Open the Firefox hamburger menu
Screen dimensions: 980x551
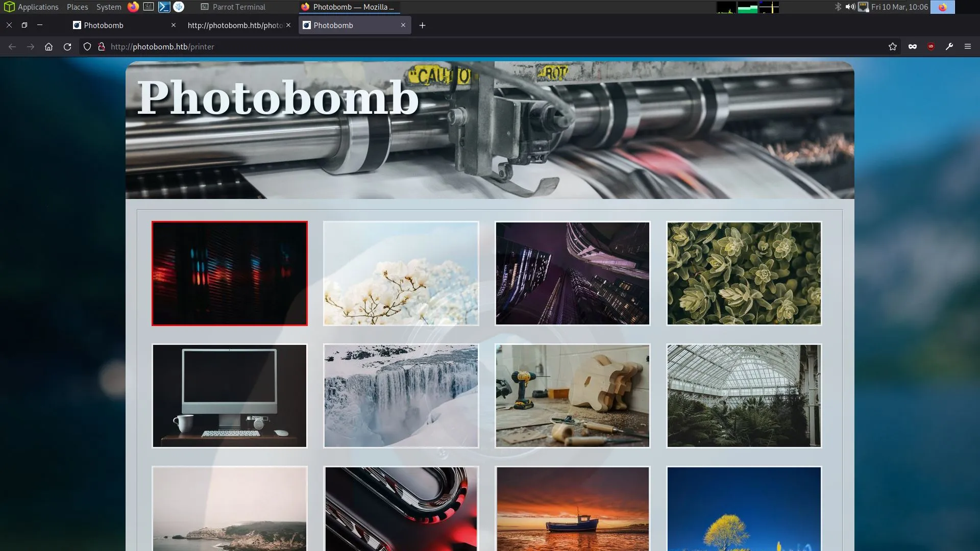coord(968,46)
